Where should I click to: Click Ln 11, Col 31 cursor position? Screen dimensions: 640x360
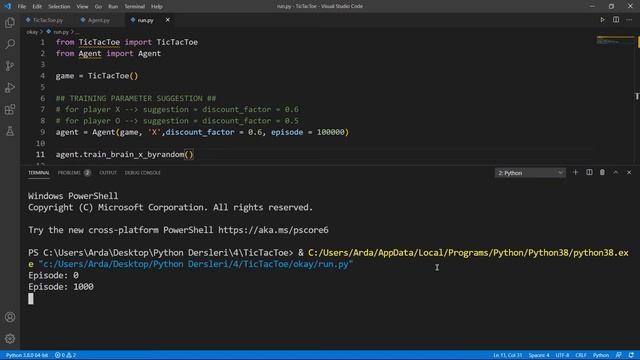[x=507, y=355]
